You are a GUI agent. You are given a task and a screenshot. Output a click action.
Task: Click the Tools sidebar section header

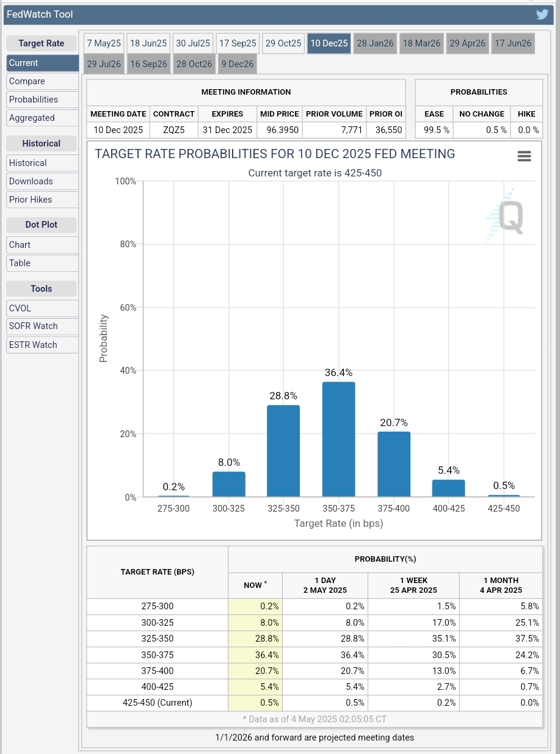point(42,289)
